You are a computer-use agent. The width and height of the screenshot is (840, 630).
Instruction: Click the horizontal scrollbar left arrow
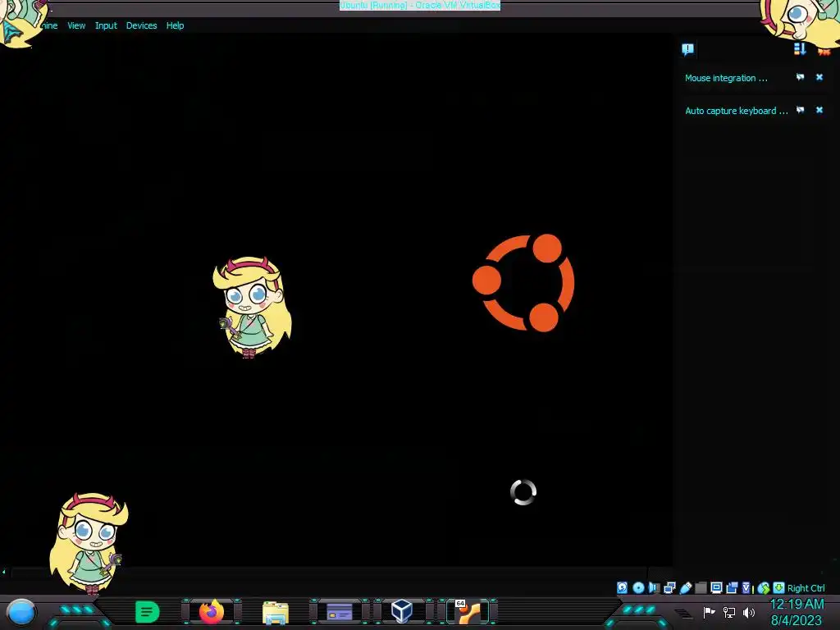pos(4,572)
